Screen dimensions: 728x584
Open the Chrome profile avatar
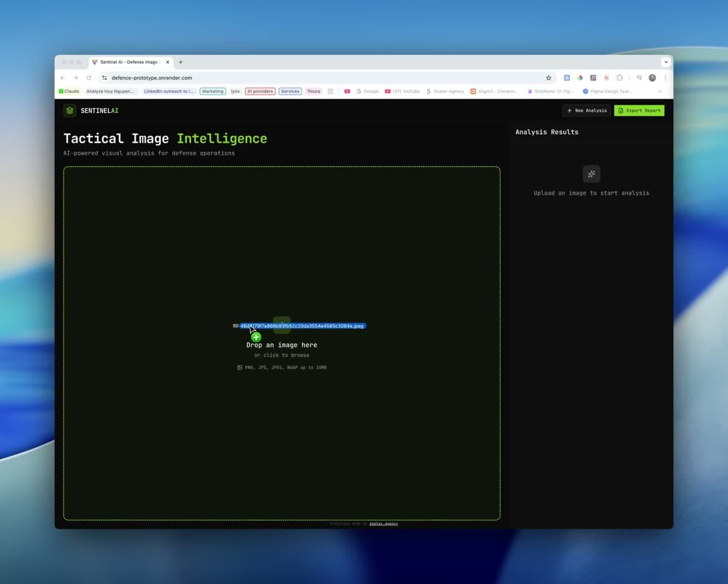(652, 78)
